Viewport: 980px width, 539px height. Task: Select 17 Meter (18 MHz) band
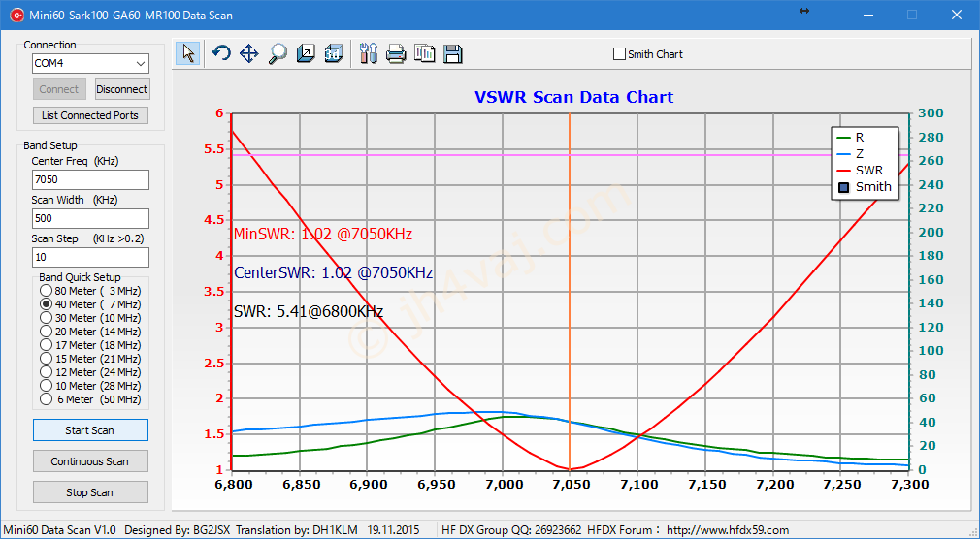click(90, 345)
